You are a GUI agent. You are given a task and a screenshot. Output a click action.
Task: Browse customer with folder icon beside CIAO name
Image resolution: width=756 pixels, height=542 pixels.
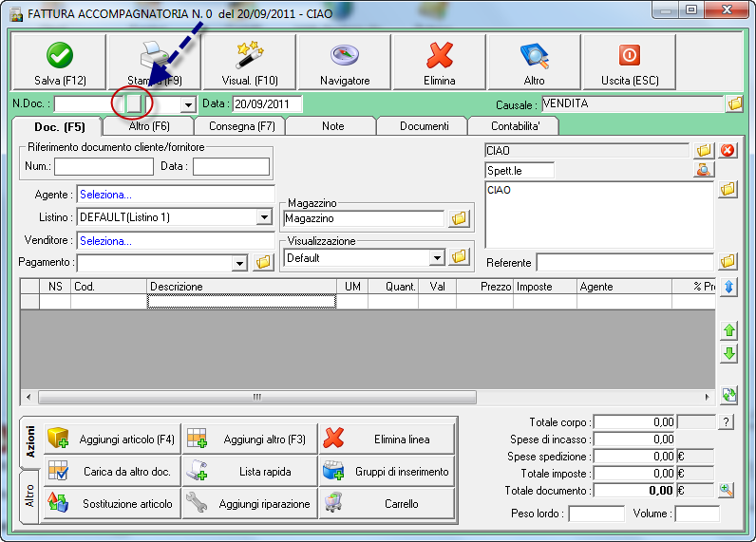[x=704, y=151]
